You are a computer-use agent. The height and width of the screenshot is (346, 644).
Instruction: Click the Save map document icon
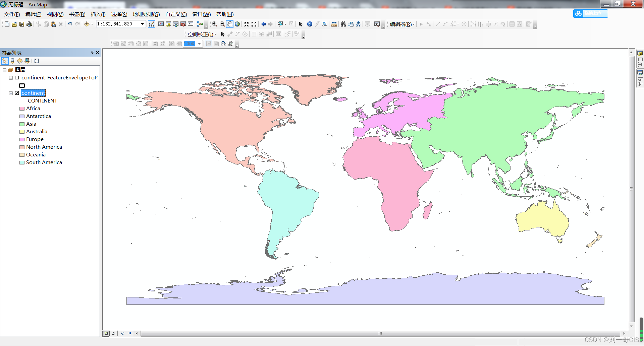point(22,24)
